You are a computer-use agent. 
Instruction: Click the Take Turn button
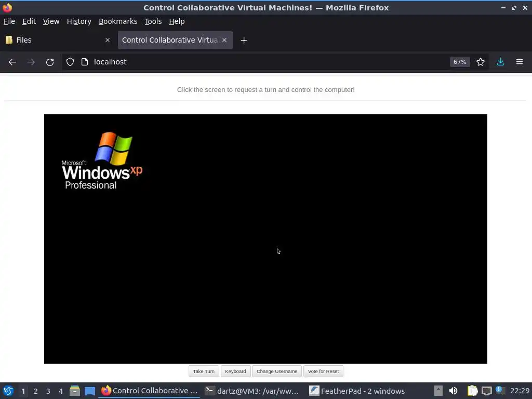click(x=204, y=371)
